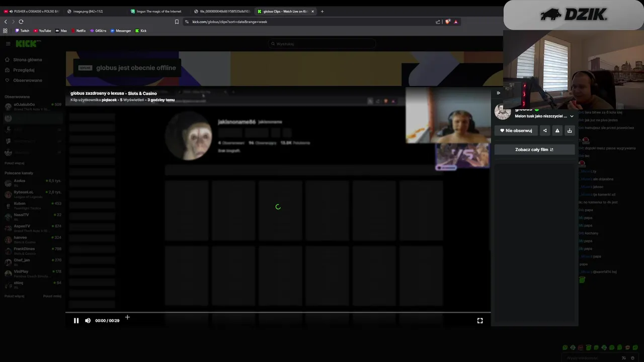Click the globus profile avatar
The image size is (644, 362).
[502, 112]
